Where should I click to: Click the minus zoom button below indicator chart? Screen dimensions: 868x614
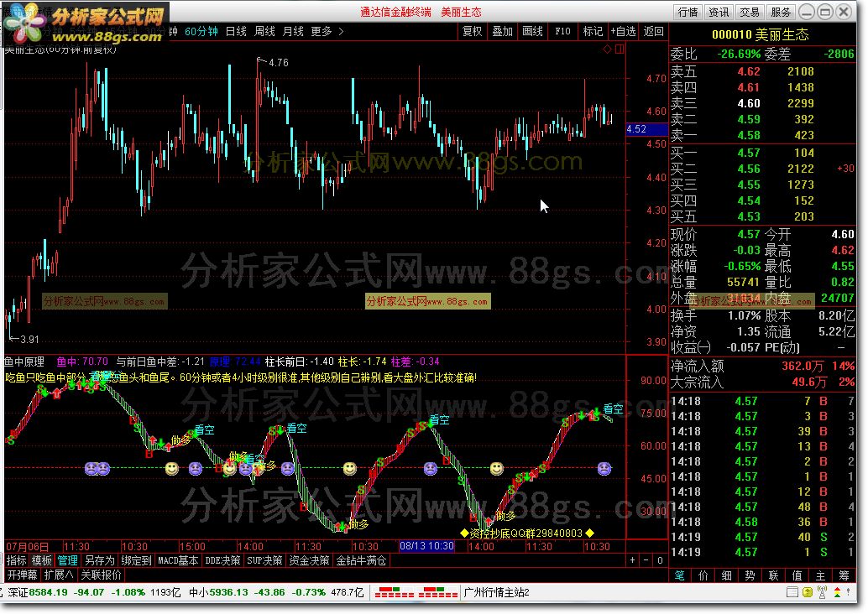(646, 560)
